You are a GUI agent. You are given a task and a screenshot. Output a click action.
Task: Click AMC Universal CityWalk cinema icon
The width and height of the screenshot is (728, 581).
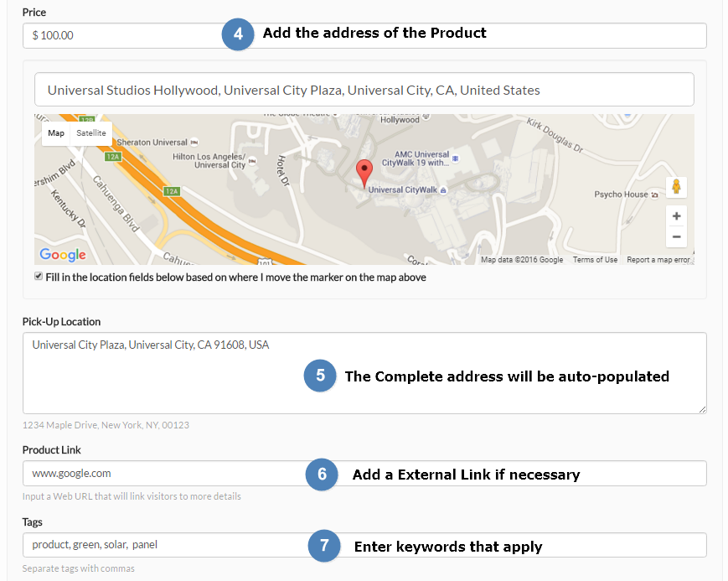(456, 158)
